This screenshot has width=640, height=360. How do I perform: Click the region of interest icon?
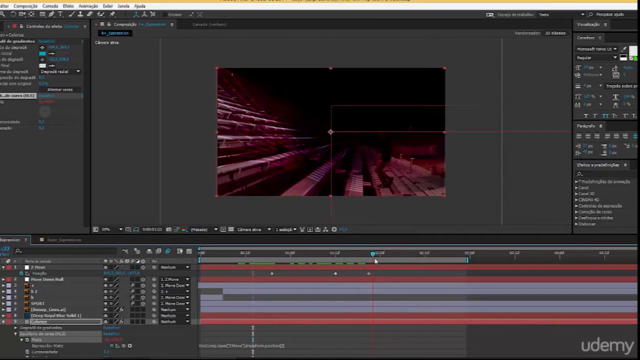[223, 229]
